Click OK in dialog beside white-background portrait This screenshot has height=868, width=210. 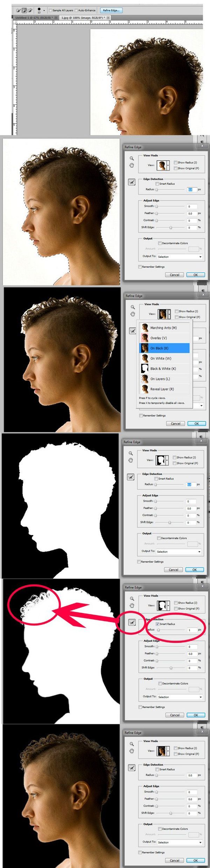coord(196,275)
